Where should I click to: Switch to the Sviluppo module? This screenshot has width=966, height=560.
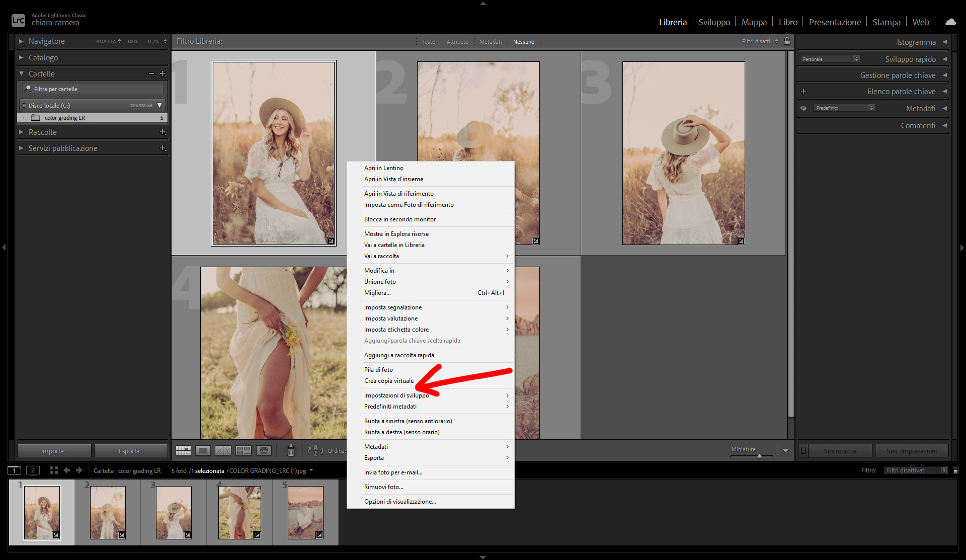714,22
